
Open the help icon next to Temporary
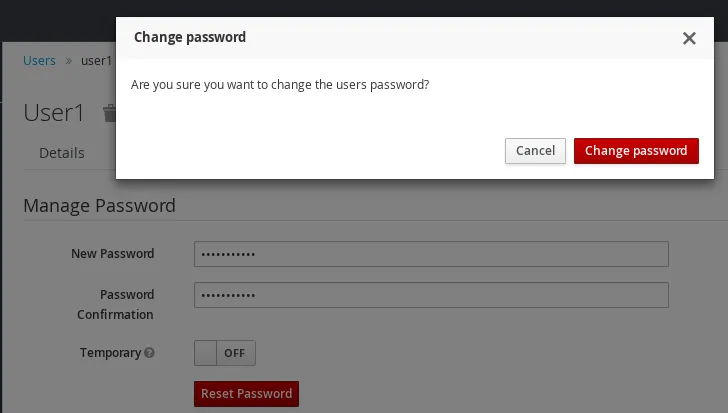pyautogui.click(x=149, y=353)
